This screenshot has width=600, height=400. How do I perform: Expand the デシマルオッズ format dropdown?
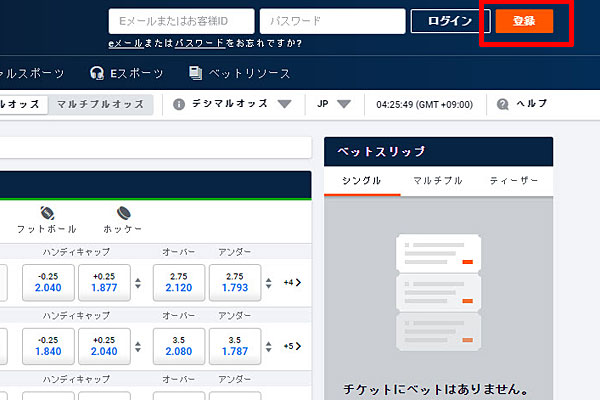click(x=284, y=104)
